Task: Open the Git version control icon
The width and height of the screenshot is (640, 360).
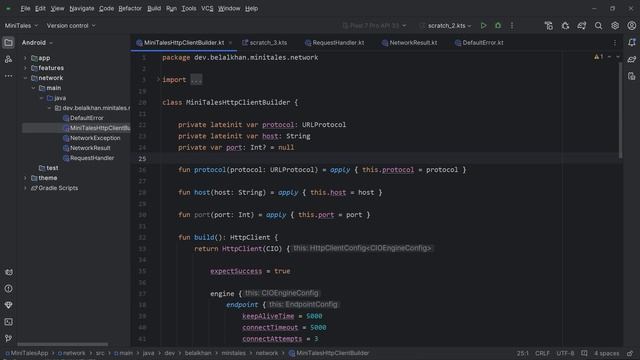Action: pyautogui.click(x=9, y=338)
